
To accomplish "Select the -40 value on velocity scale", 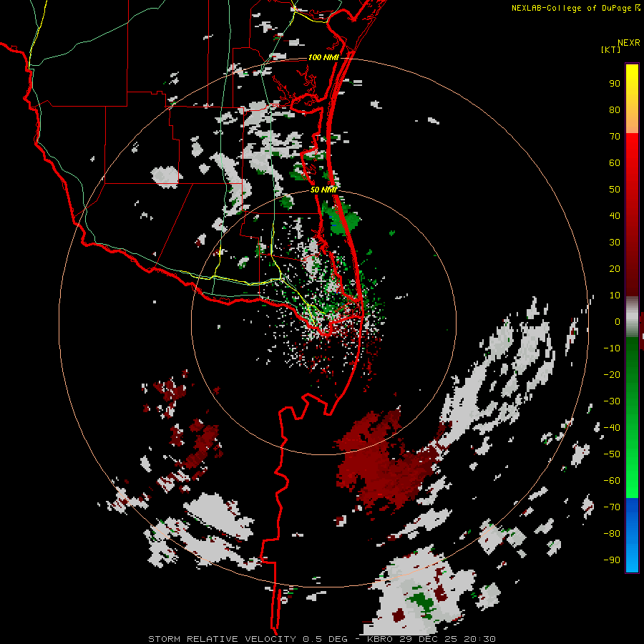I will (612, 428).
